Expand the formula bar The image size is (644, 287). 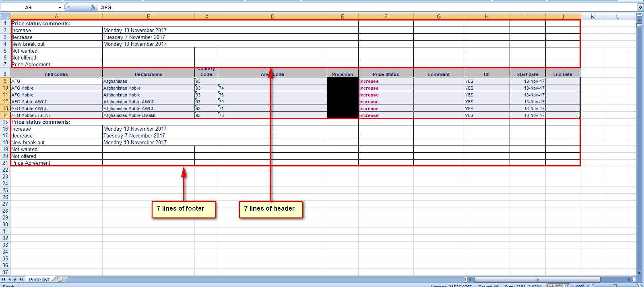point(640,7)
